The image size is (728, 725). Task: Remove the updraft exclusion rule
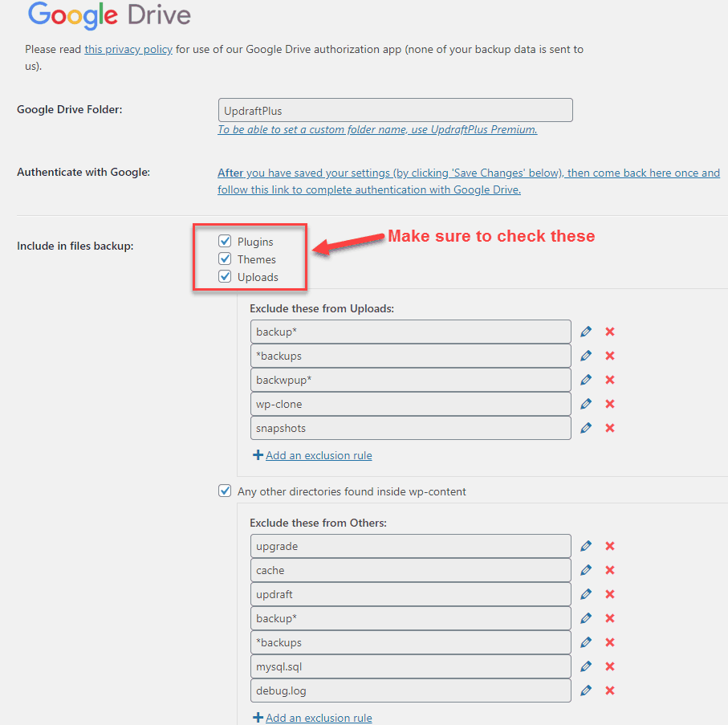tap(610, 594)
